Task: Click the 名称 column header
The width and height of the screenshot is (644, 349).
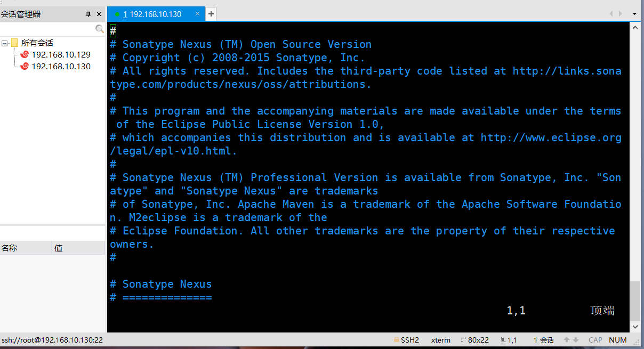Action: pyautogui.click(x=26, y=248)
